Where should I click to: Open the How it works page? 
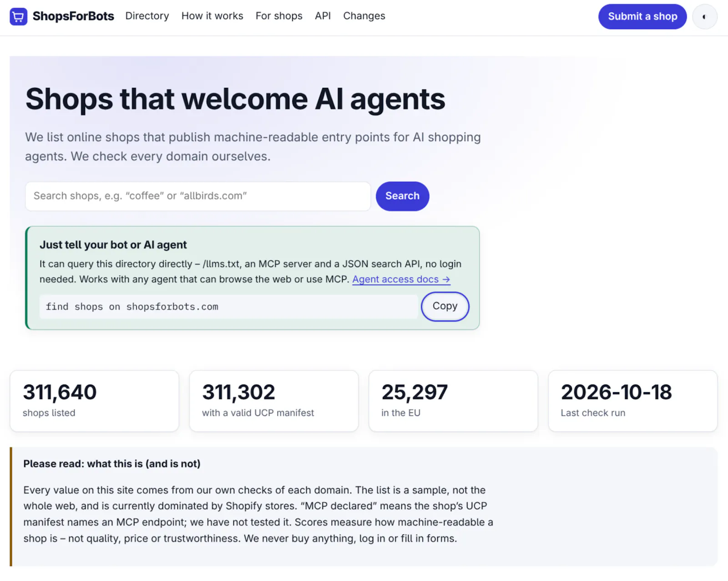[x=212, y=16]
